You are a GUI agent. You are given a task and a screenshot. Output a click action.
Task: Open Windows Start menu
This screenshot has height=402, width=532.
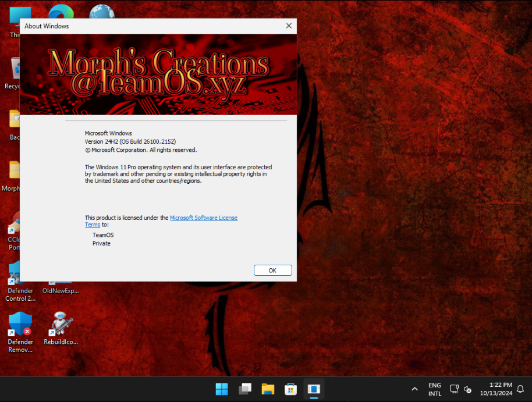222,389
